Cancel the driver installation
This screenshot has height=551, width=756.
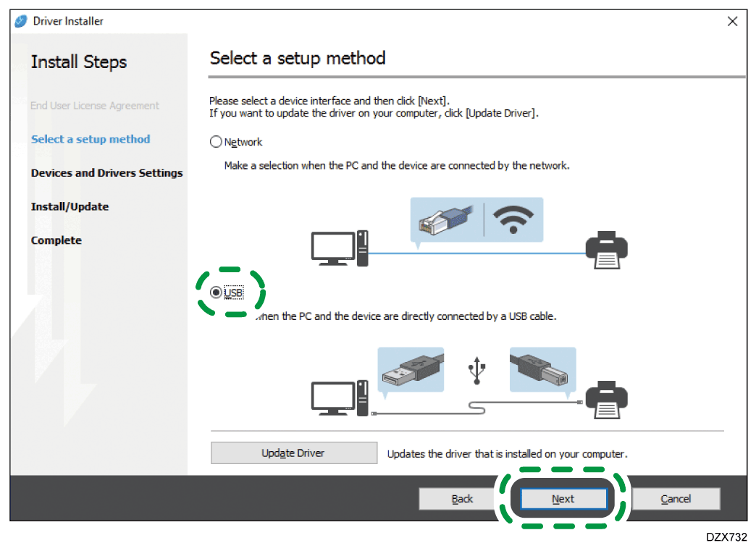[676, 499]
